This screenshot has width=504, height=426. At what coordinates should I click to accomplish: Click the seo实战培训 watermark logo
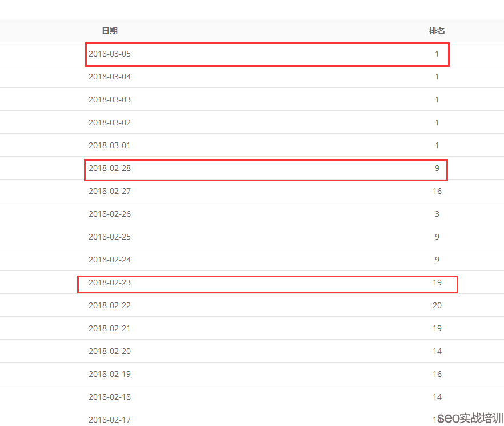coord(470,418)
